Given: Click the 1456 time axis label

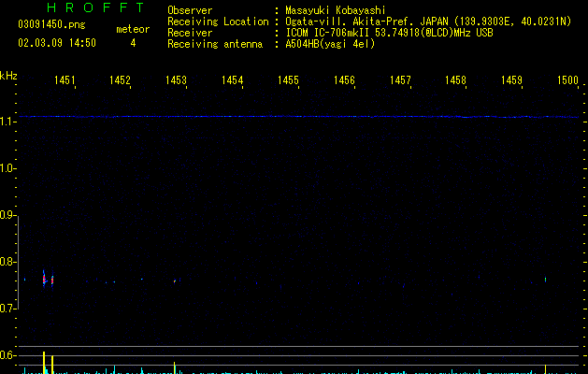Looking at the screenshot, I should [344, 80].
